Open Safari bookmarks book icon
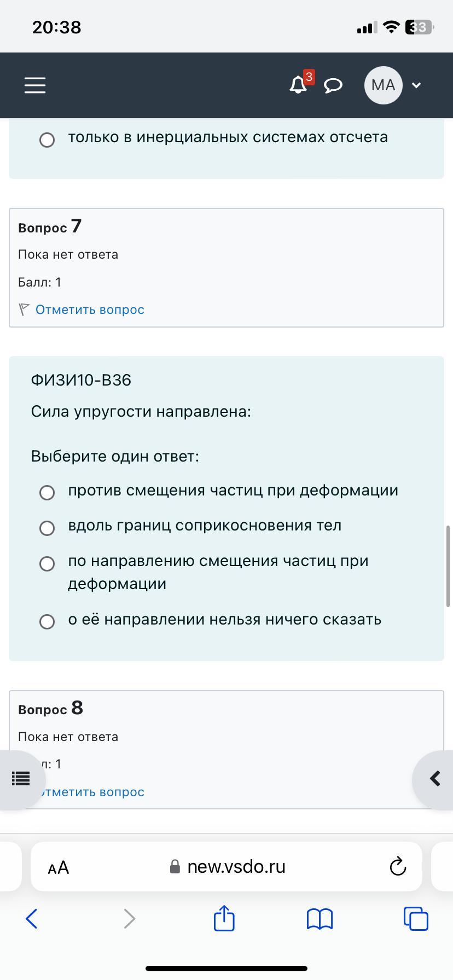The height and width of the screenshot is (980, 453). pos(320,919)
